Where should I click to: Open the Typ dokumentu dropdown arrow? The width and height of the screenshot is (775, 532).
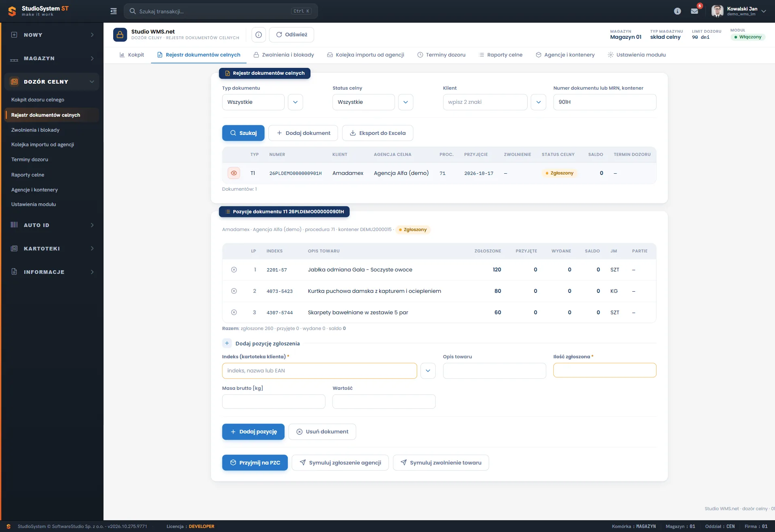tap(295, 102)
